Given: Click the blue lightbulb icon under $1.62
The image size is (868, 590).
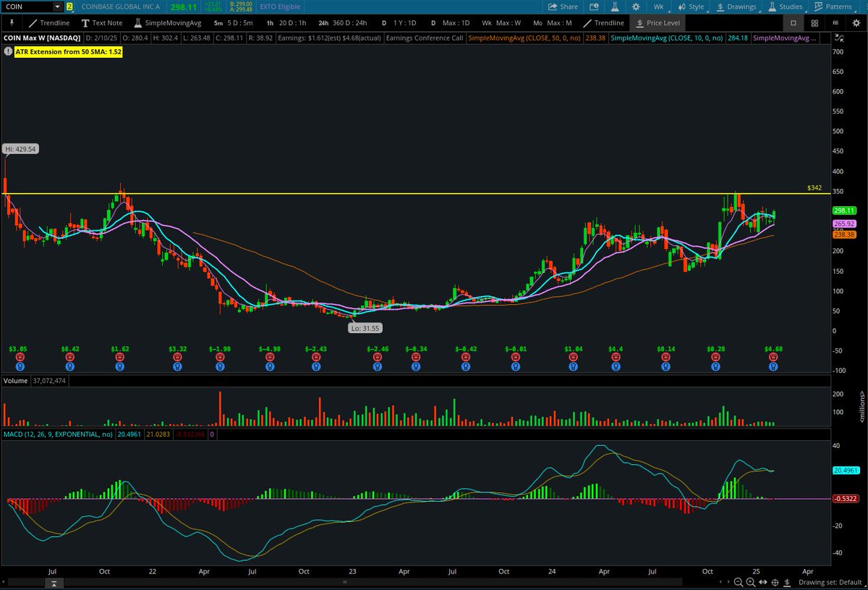Looking at the screenshot, I should click(121, 366).
